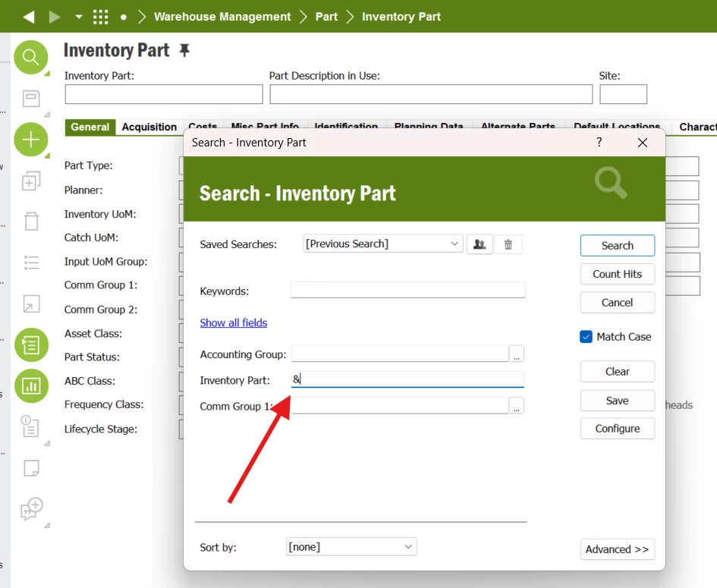Image resolution: width=717 pixels, height=588 pixels.
Task: Click the save disk icon in sidebar
Action: tap(31, 99)
